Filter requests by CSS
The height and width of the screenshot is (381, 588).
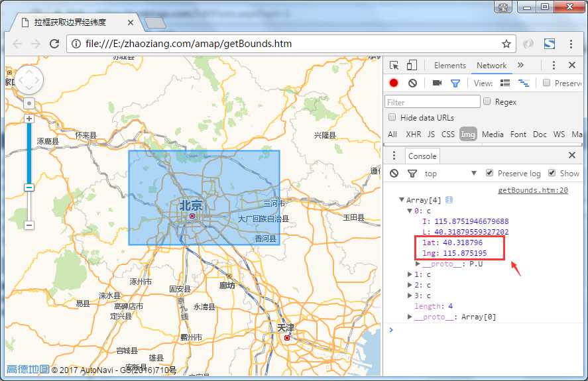[x=447, y=135]
